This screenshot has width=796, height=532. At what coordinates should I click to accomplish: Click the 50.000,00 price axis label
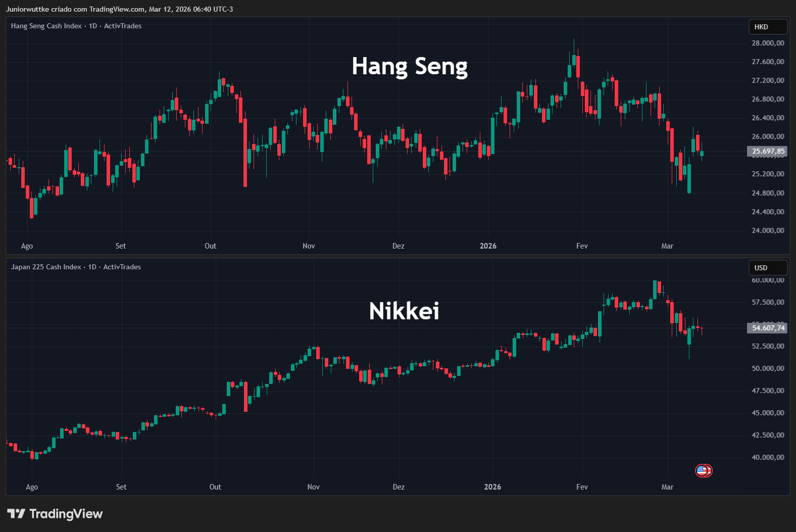[768, 368]
